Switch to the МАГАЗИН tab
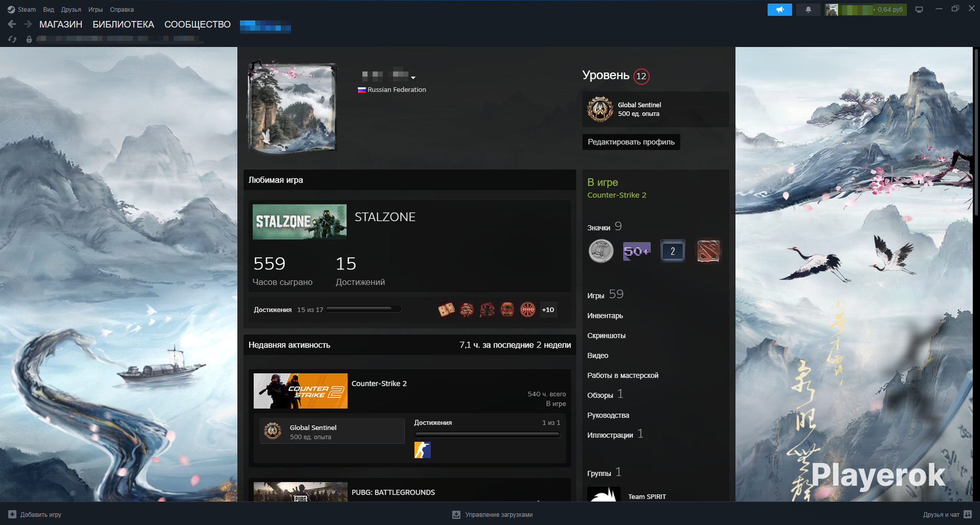Screen dimensions: 980x525 (61, 25)
